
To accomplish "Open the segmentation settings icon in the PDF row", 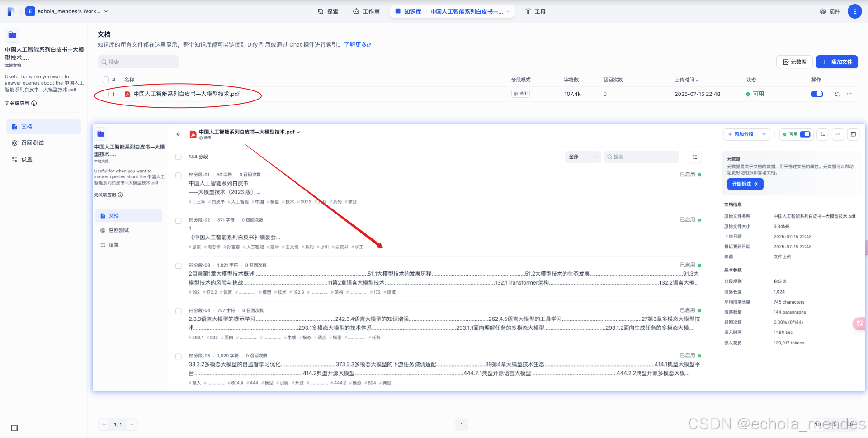I will (837, 94).
